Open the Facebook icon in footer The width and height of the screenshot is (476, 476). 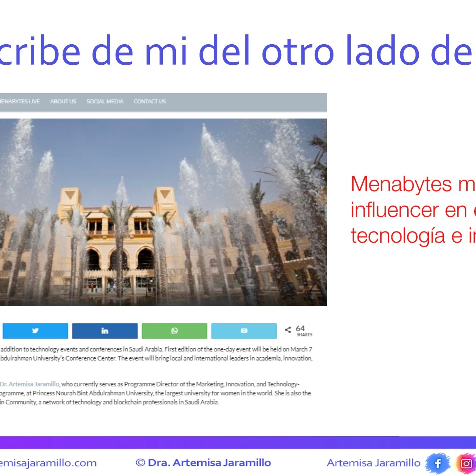tap(437, 463)
